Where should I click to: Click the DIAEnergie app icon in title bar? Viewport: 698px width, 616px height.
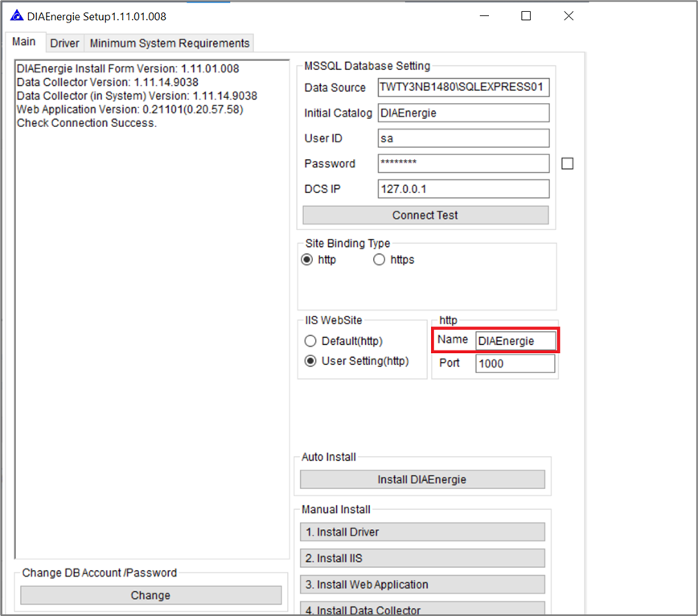coord(16,16)
